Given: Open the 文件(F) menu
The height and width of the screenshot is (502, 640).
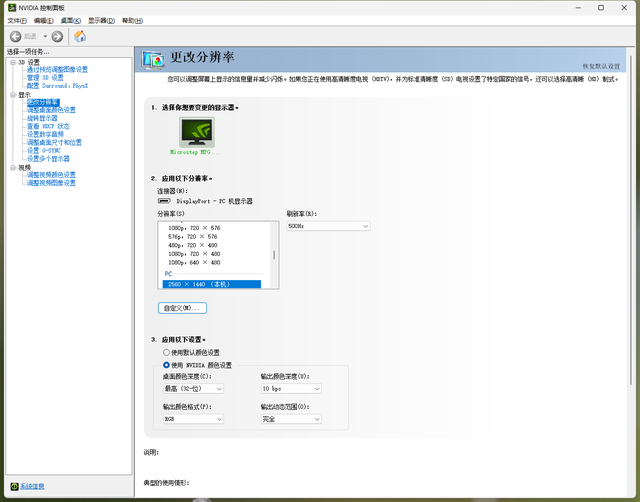Looking at the screenshot, I should tap(17, 21).
